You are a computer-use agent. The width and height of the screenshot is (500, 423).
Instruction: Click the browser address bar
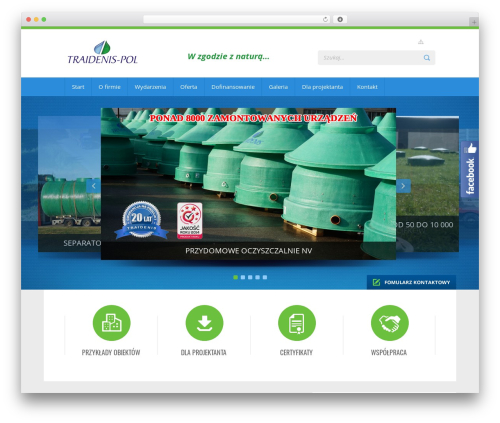pyautogui.click(x=237, y=19)
